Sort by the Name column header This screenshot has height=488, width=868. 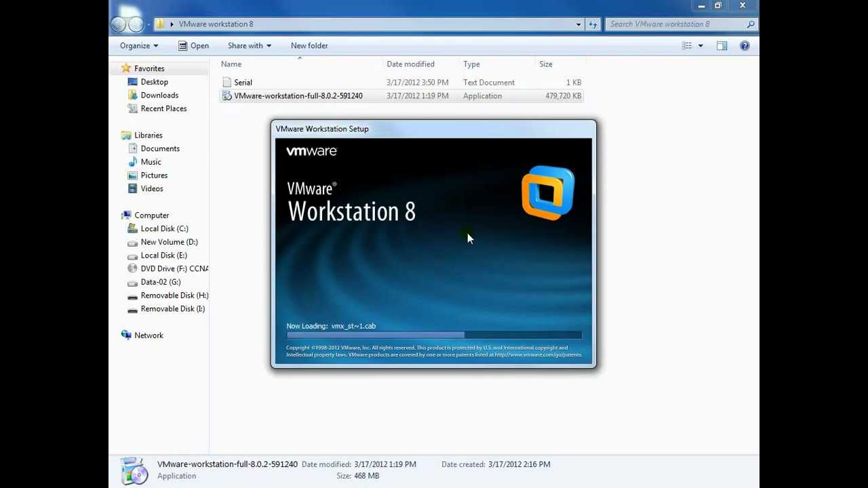231,64
